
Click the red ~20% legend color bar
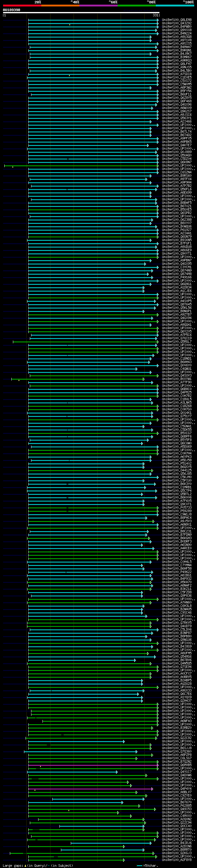click(x=22, y=6)
